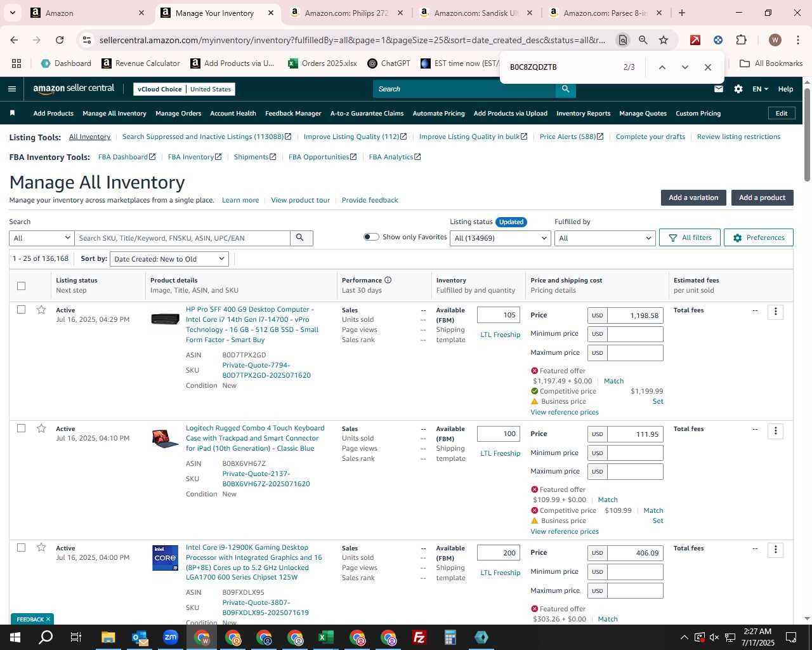Favorite the HP Pro SFF 400 listing star

click(41, 310)
